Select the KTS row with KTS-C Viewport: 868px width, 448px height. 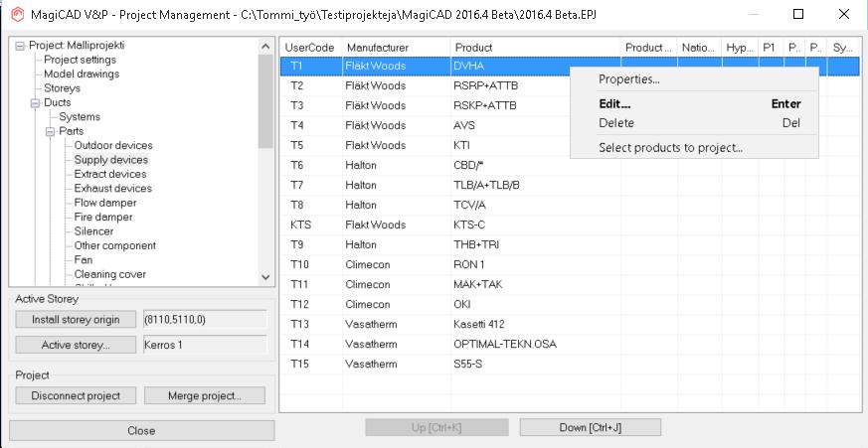click(x=571, y=225)
